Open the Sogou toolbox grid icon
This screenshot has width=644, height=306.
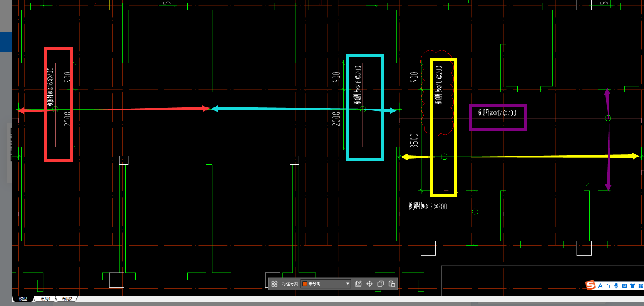641,285
